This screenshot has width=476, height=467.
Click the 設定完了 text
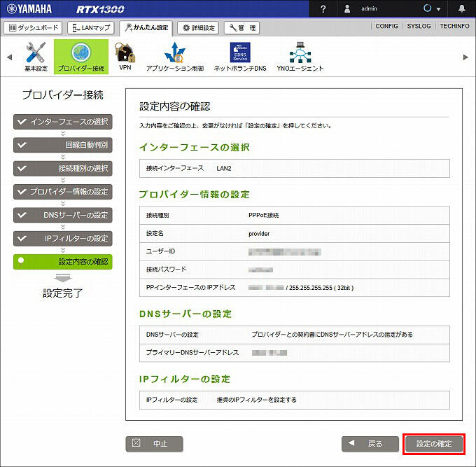pos(63,293)
